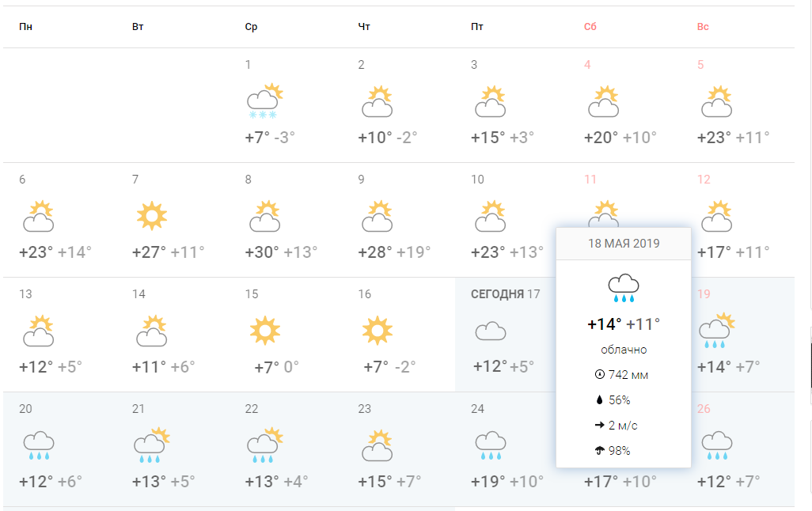The height and width of the screenshot is (511, 812).
Task: Click the СЕГОДНЯ 17 day label
Action: pyautogui.click(x=506, y=294)
